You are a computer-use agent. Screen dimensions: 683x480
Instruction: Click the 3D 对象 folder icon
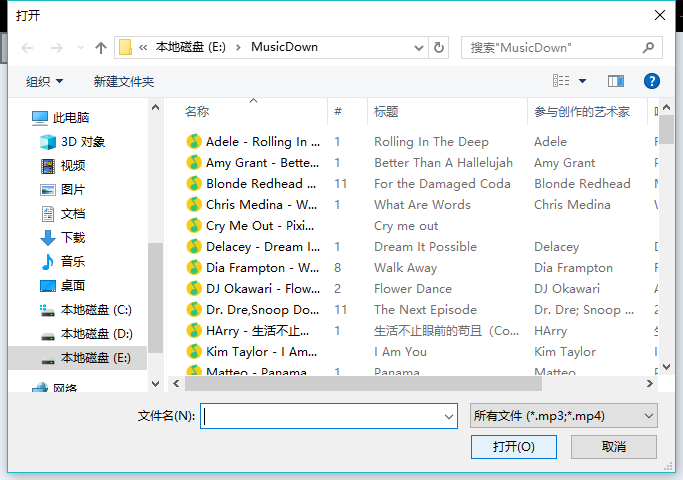(47, 142)
